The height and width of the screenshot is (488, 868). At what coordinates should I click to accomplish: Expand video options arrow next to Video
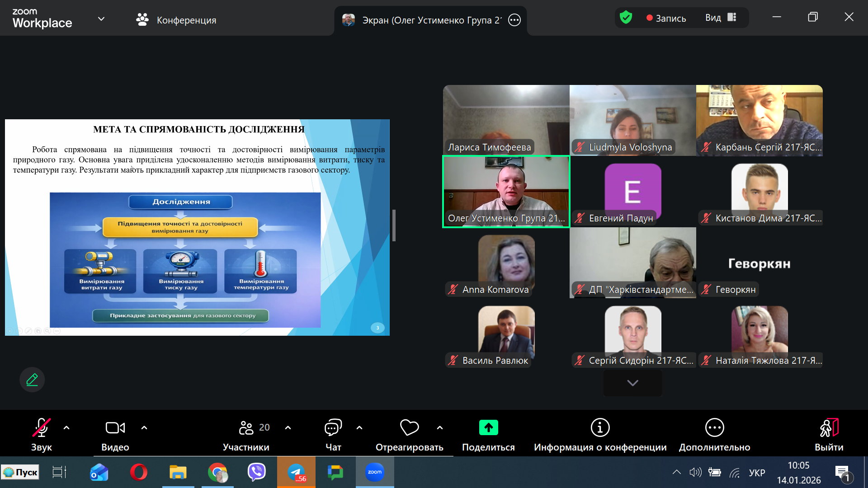[144, 427]
